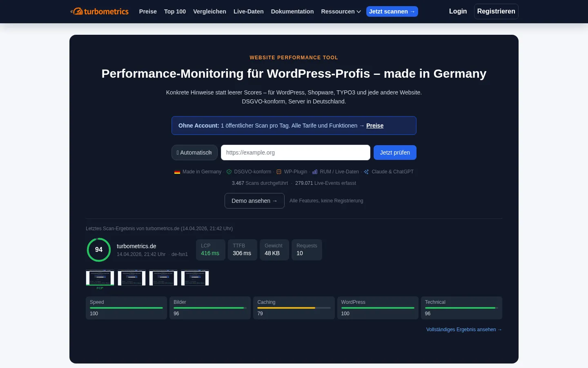Click "279.071 Live-Events erfasst" text
This screenshot has width=588, height=368.
[325, 183]
